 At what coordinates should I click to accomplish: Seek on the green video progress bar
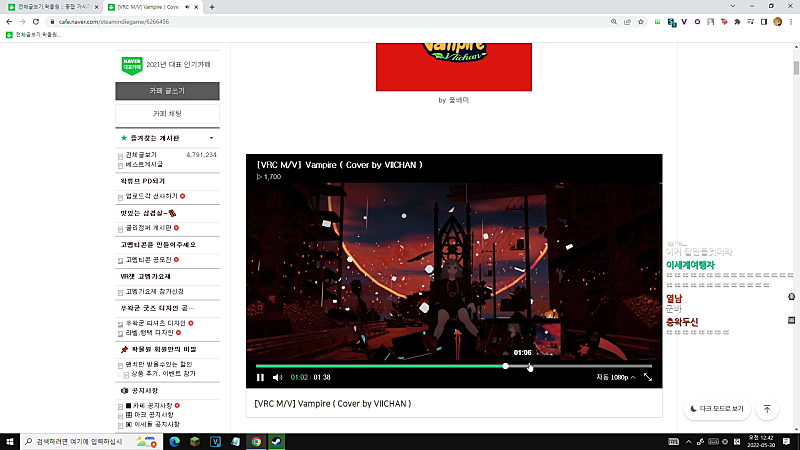point(454,366)
